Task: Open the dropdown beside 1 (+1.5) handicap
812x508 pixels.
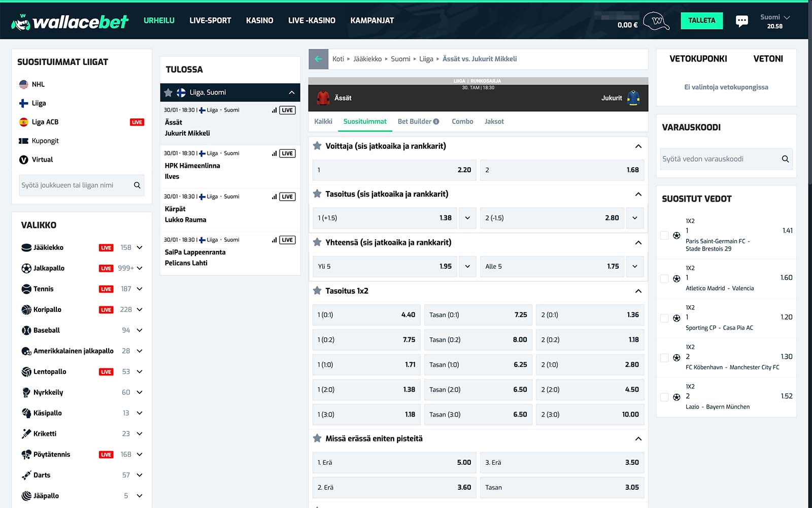Action: tap(467, 218)
